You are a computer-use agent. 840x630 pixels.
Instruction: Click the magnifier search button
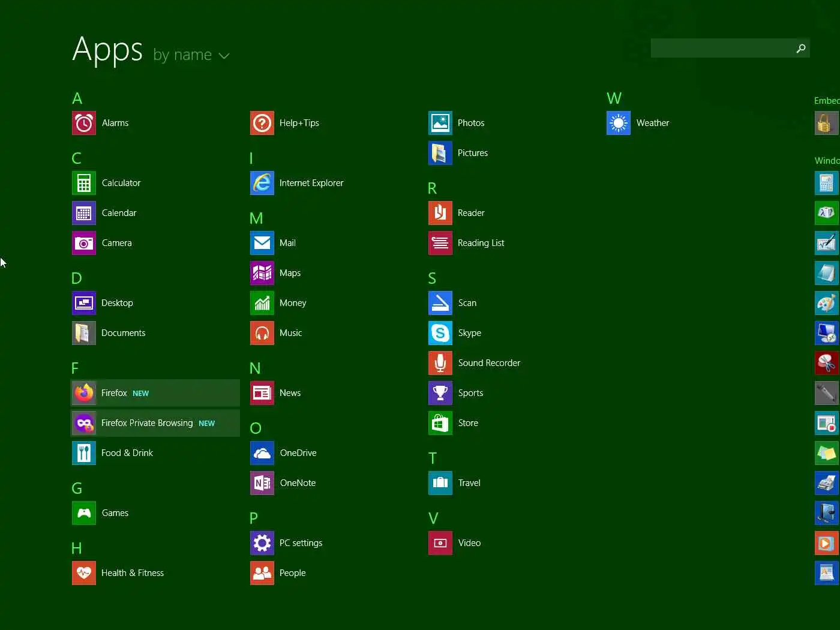coord(801,48)
